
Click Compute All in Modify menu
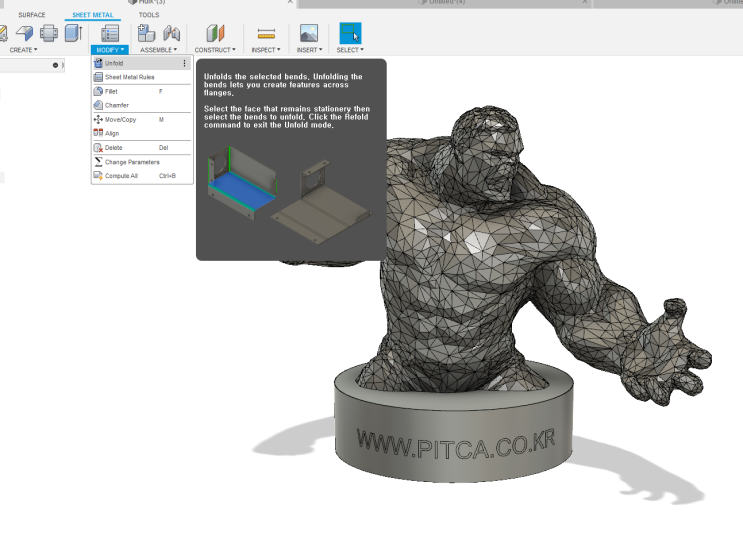(121, 176)
